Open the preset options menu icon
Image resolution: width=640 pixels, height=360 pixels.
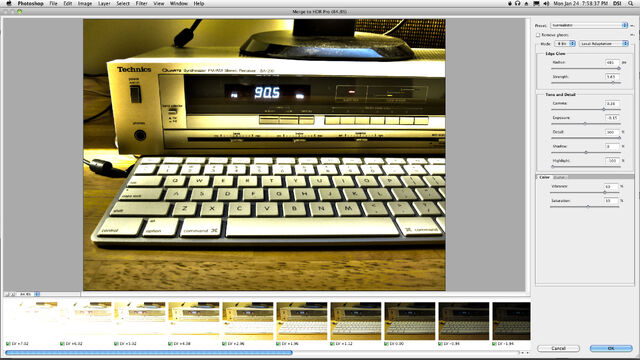pos(632,25)
